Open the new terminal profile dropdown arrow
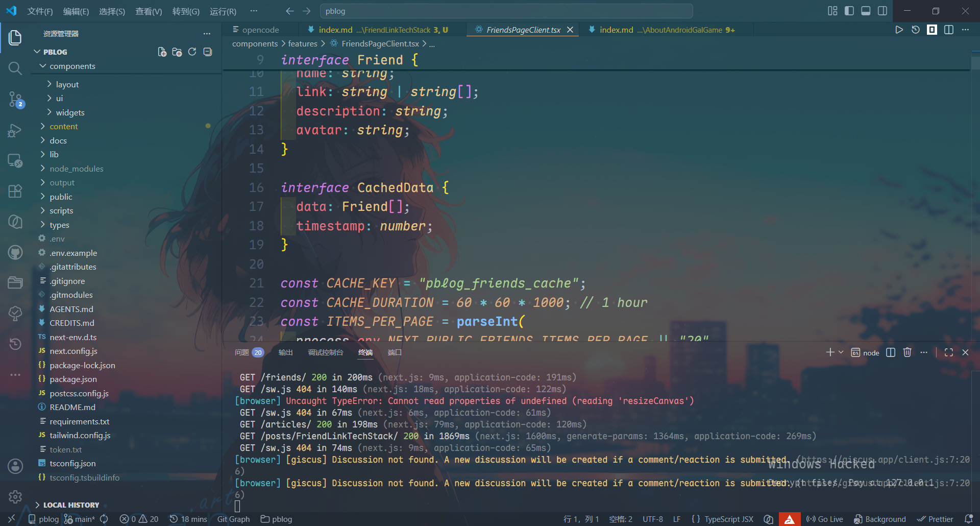Viewport: 980px width, 526px height. coord(841,352)
